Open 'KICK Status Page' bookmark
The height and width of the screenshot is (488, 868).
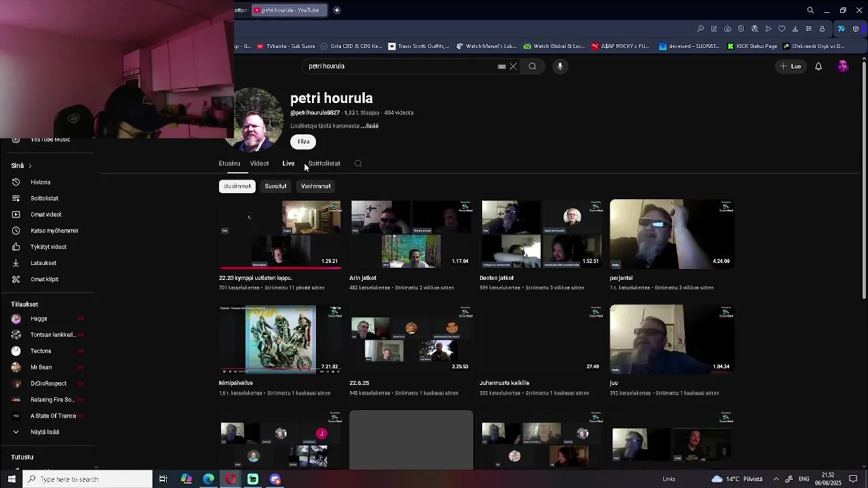(x=752, y=46)
